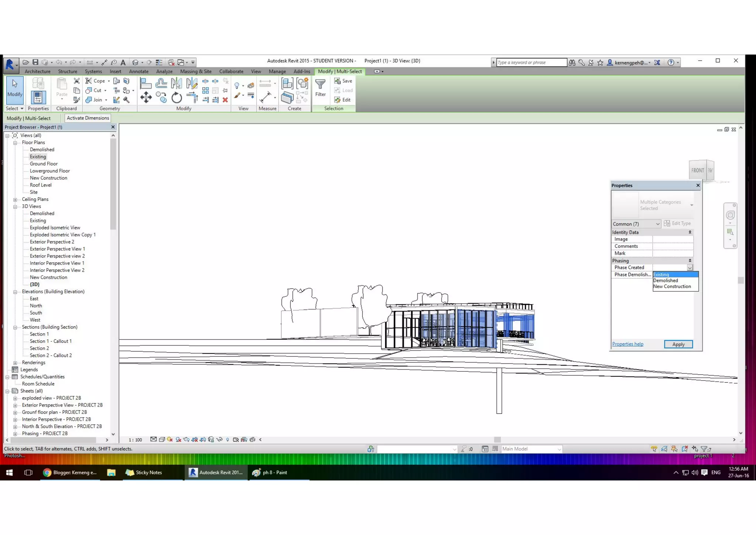Viewport: 756px width, 535px height.
Task: Collapse the Floor Plans tree node
Action: (15, 143)
